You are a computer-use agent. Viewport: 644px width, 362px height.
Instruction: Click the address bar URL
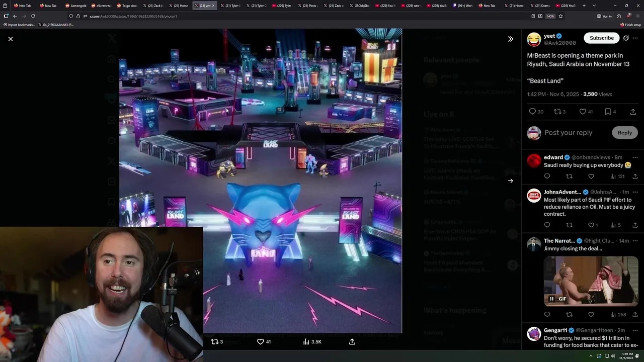click(x=133, y=16)
